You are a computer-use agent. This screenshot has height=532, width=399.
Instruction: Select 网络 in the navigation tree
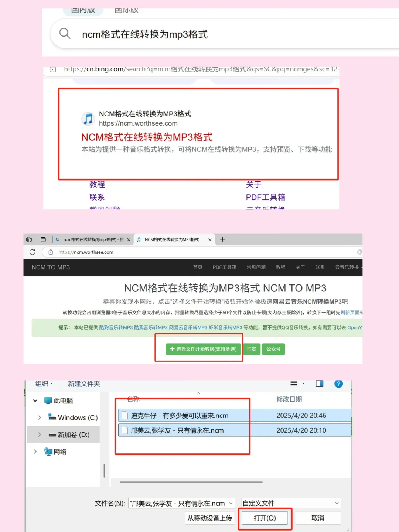55,451
